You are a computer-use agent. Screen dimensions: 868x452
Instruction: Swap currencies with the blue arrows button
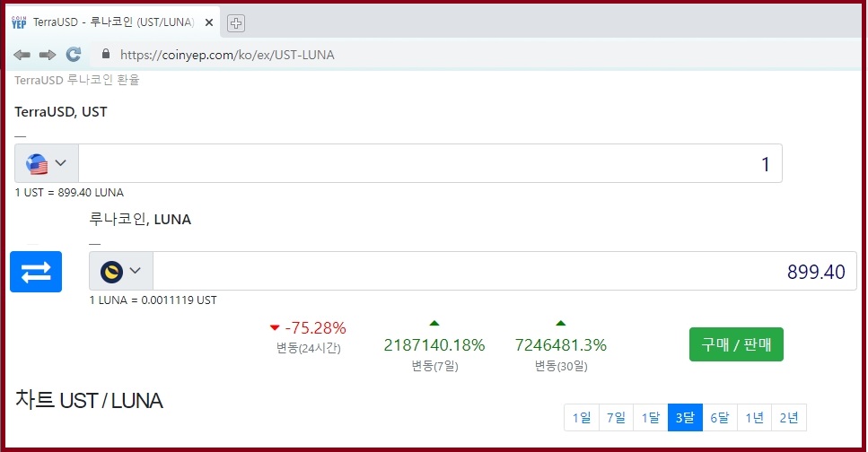(36, 272)
